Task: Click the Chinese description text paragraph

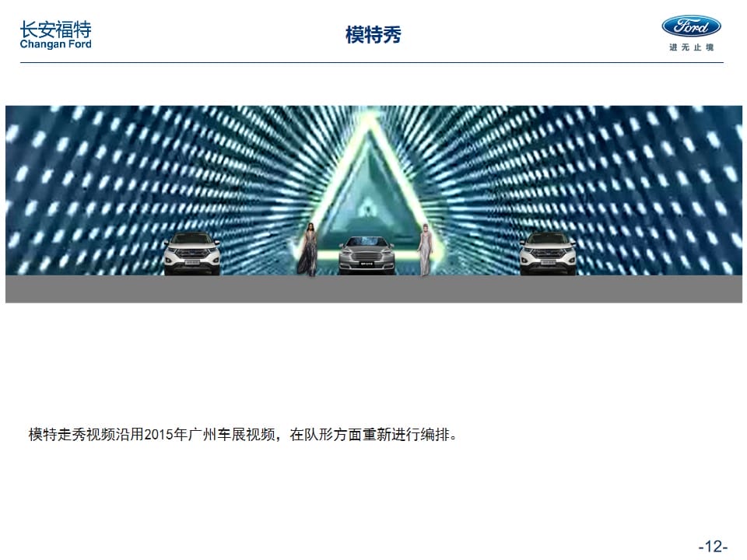Action: click(x=243, y=434)
